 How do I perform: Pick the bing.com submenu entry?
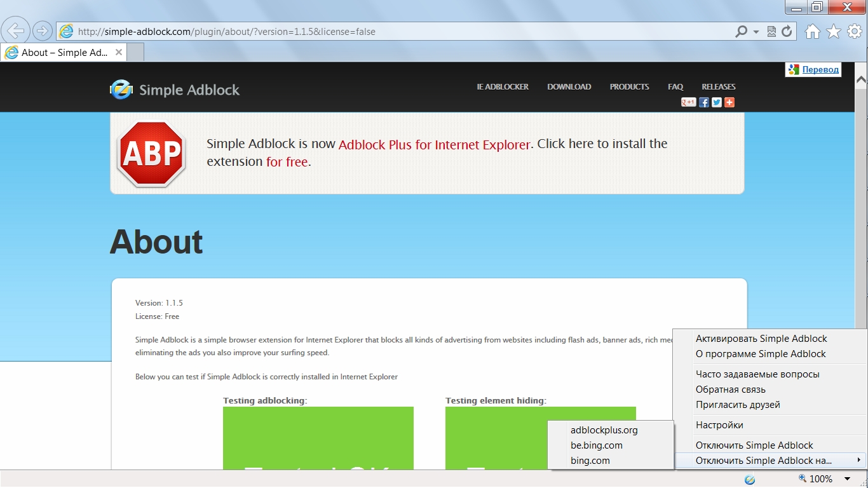pos(611,461)
